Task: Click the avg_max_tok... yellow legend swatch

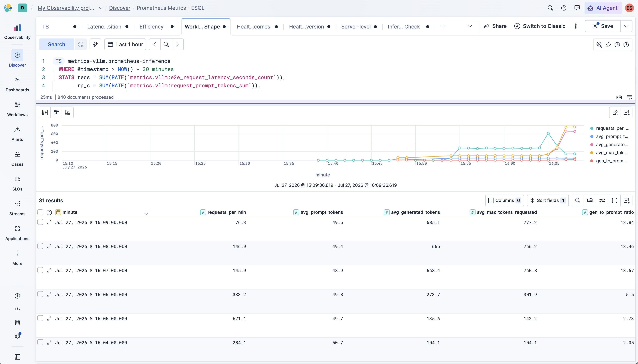Action: [592, 153]
